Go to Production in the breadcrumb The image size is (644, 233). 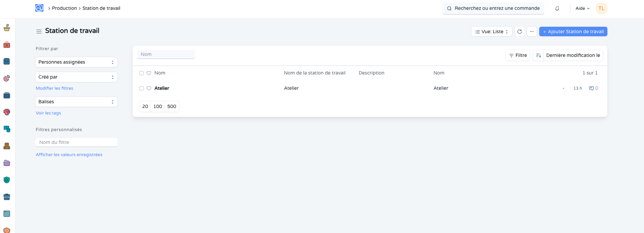(x=64, y=8)
